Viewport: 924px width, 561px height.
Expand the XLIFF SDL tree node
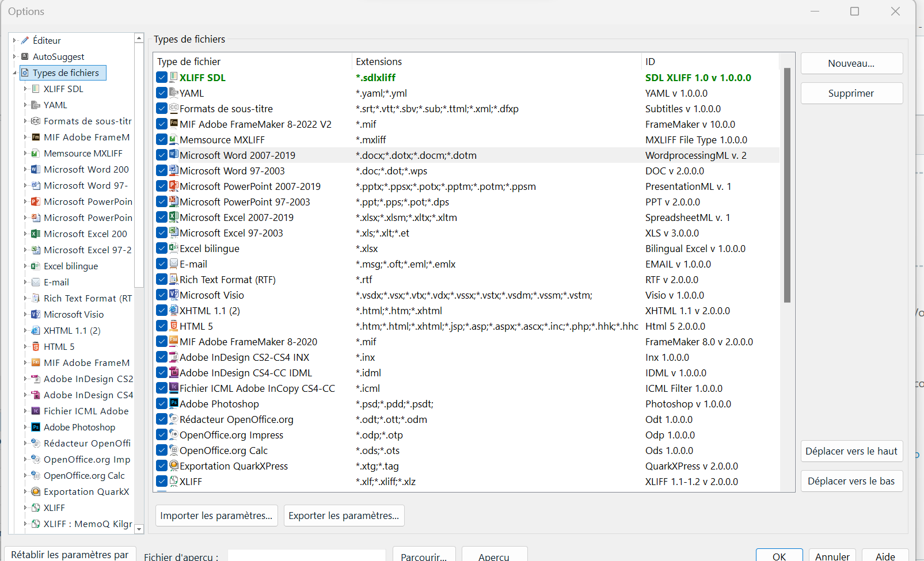25,89
